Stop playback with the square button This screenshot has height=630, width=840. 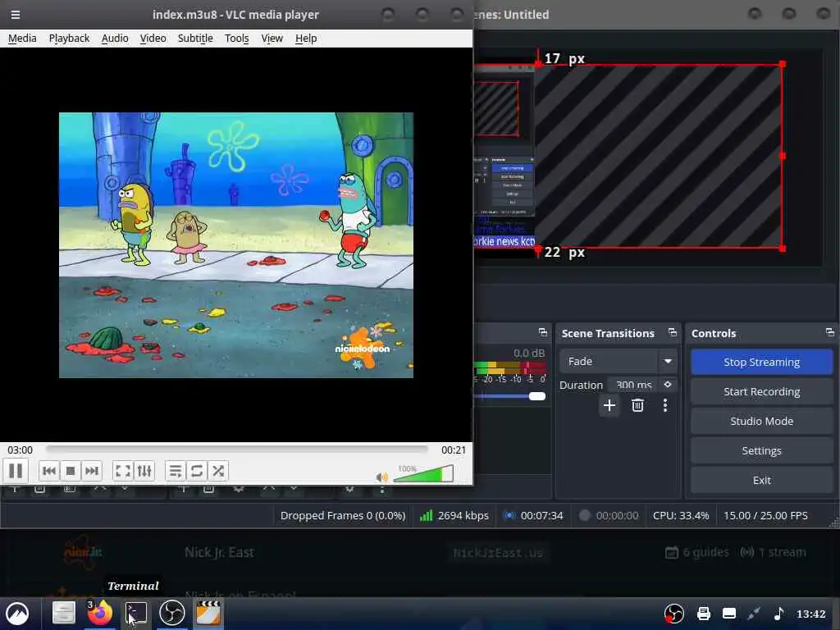point(71,471)
